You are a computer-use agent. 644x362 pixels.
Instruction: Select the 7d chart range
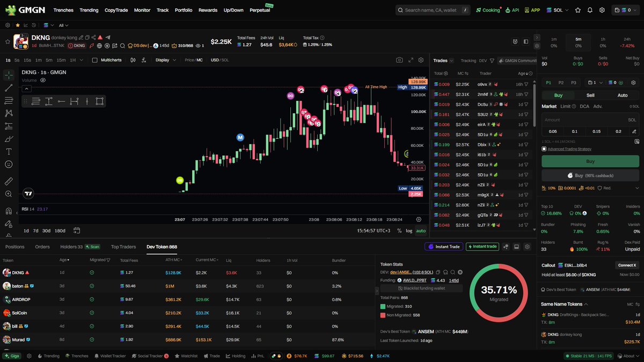[36, 231]
